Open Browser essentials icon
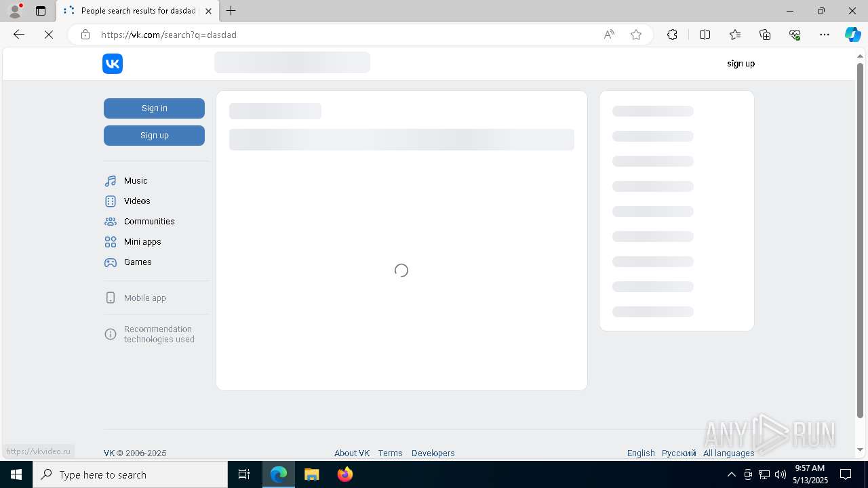868x488 pixels. coord(795,35)
